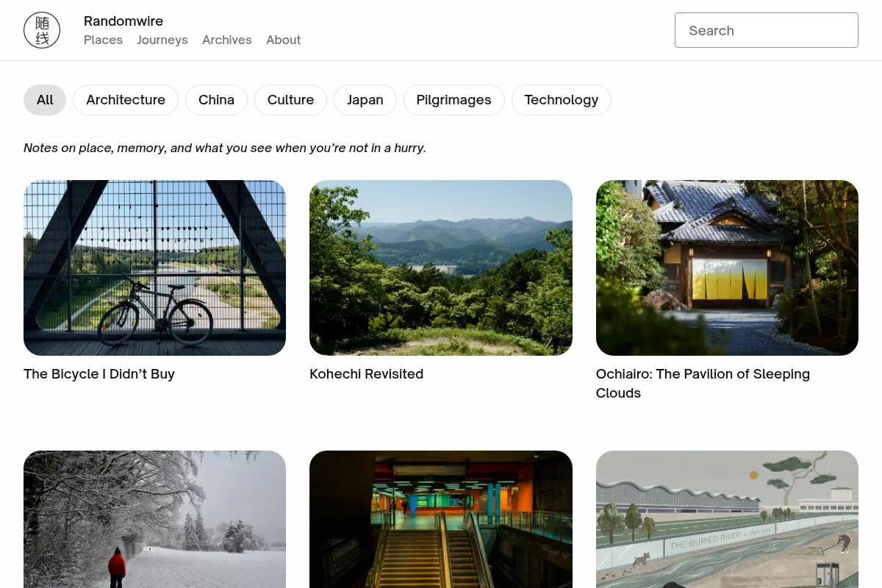
Task: Read The Bicycle I Didn't Buy article
Action: (99, 374)
